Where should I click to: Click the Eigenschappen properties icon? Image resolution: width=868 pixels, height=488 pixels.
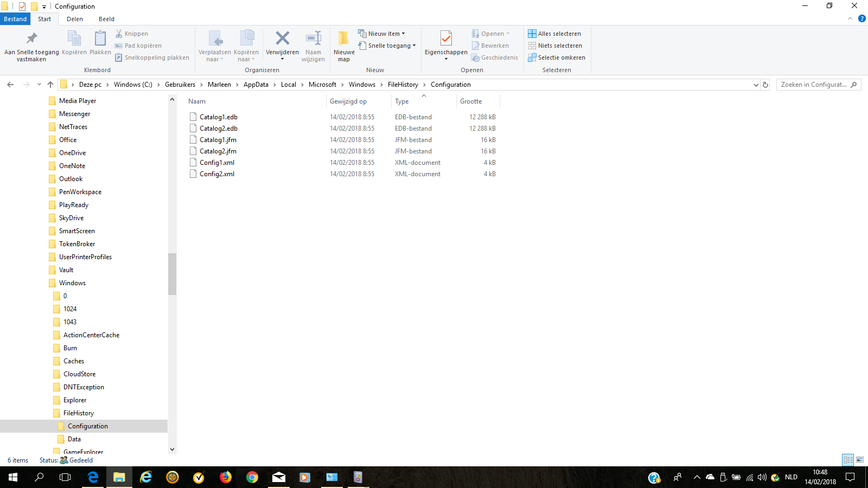coord(446,38)
